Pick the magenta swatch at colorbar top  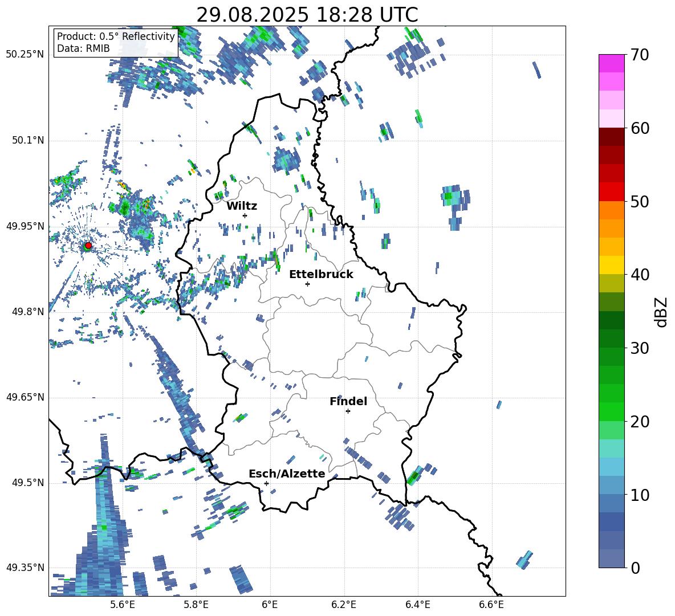tap(611, 63)
